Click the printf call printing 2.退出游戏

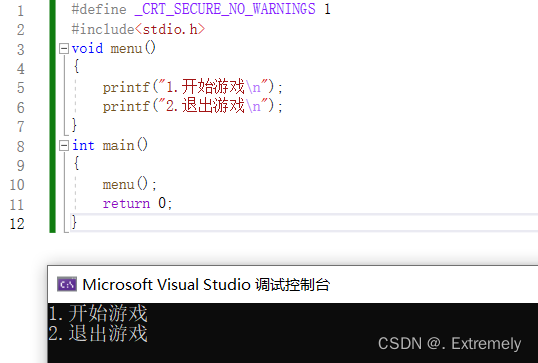pos(193,106)
